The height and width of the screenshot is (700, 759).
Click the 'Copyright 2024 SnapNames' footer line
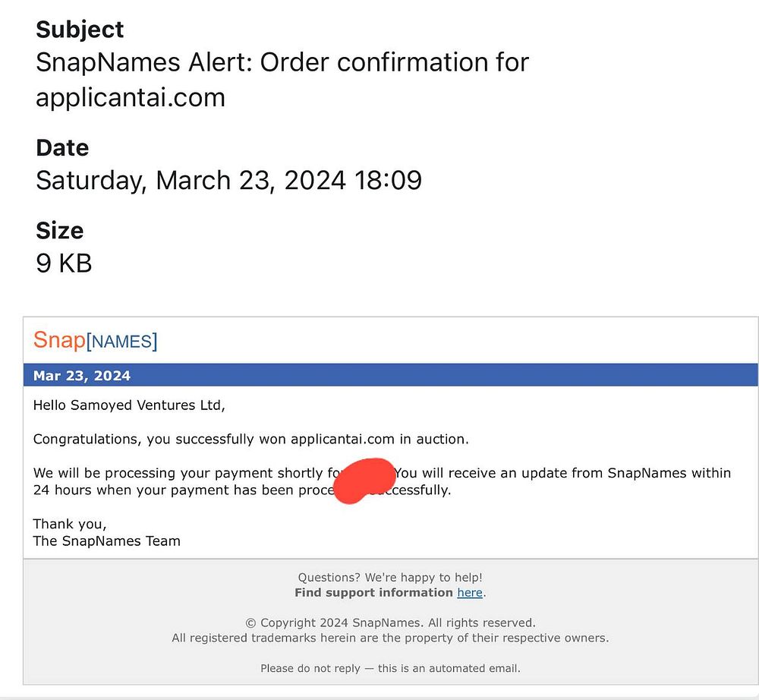[390, 623]
